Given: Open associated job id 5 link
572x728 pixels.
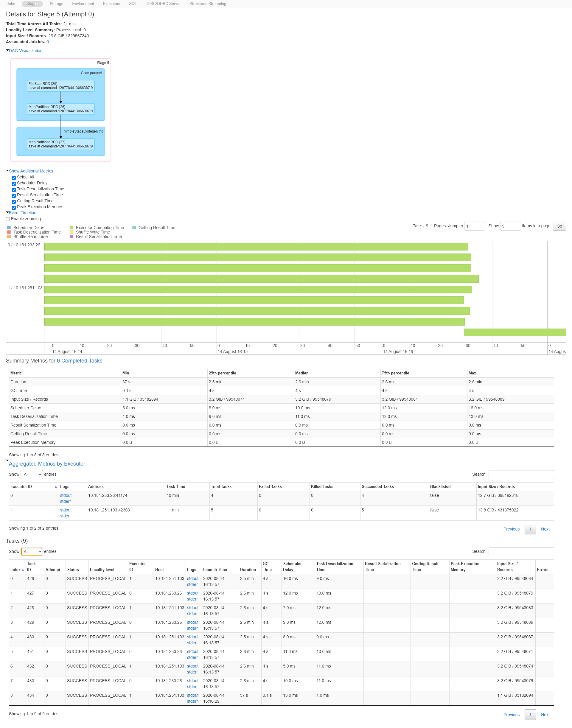Looking at the screenshot, I should click(48, 42).
